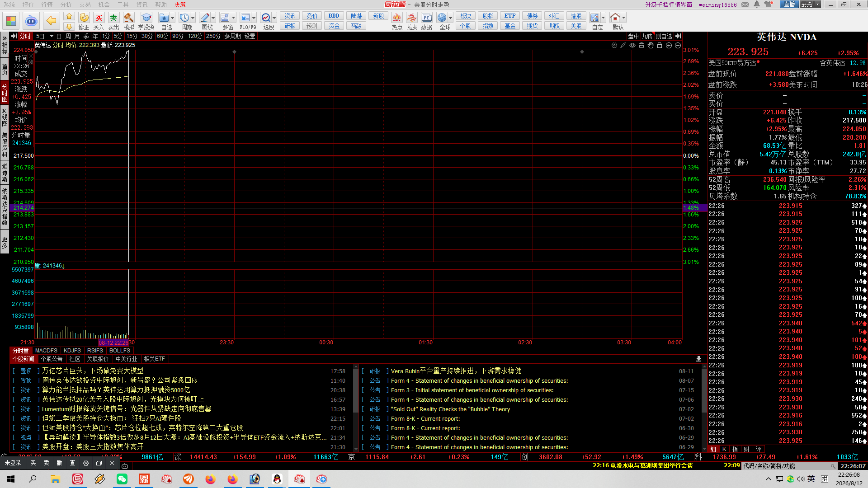Expand the 全球 global markets dropdown arrow
This screenshot has height=488, width=868.
[x=451, y=18]
